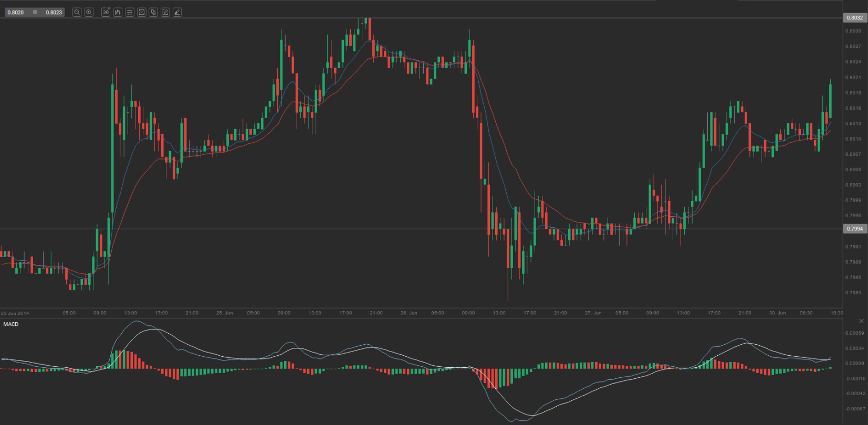
Task: Click the small square between the prices
Action: [35, 12]
